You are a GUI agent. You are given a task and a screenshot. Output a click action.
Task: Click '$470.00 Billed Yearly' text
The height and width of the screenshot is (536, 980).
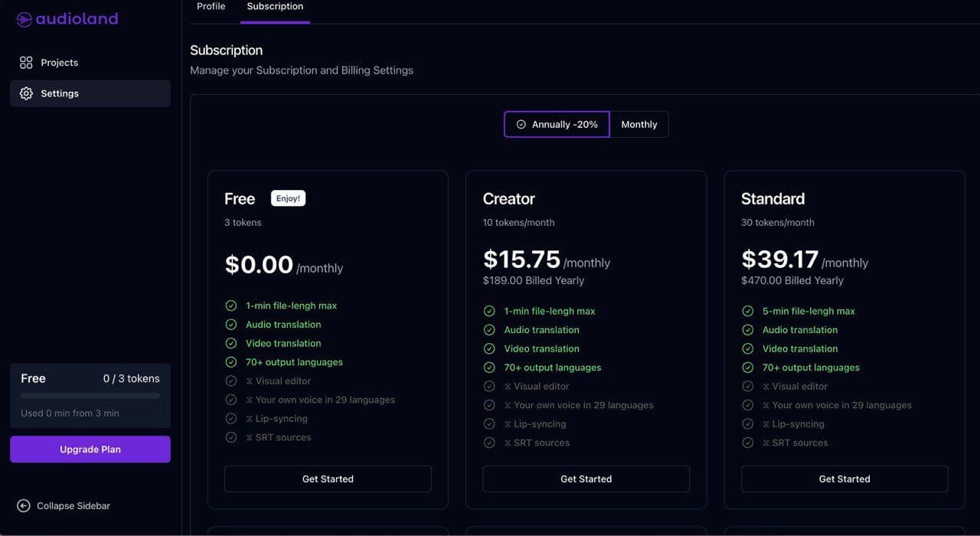point(792,280)
